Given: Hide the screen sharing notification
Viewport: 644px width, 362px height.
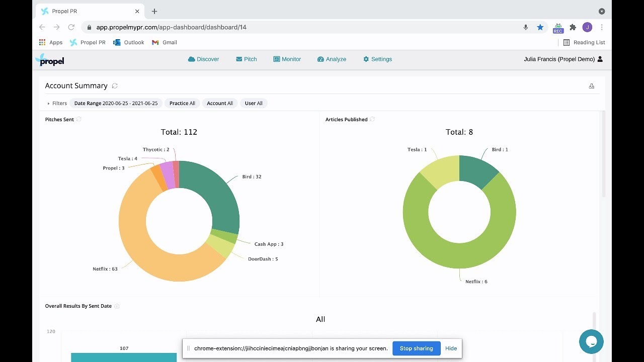Looking at the screenshot, I should 451,348.
